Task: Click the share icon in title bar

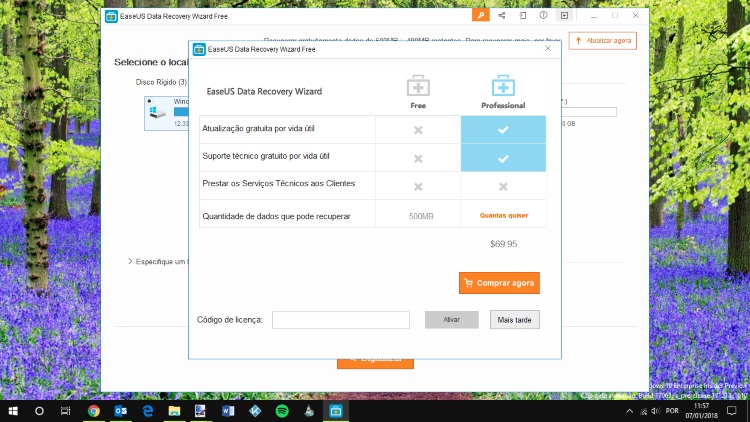Action: click(x=501, y=16)
